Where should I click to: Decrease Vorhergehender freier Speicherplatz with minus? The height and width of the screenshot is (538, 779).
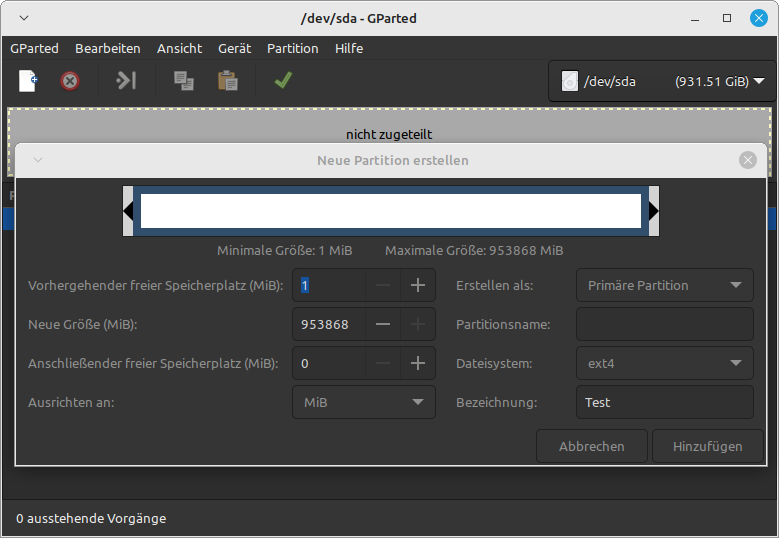(x=383, y=285)
